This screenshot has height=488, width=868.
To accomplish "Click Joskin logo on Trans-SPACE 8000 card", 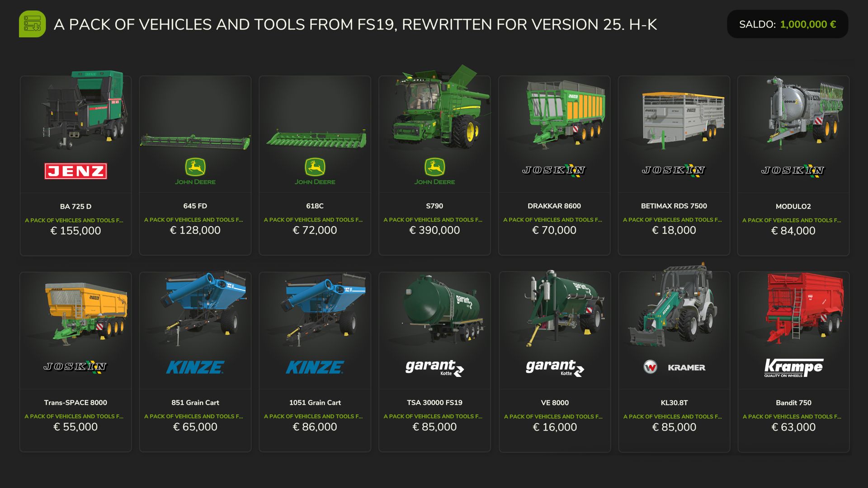I will pos(75,366).
